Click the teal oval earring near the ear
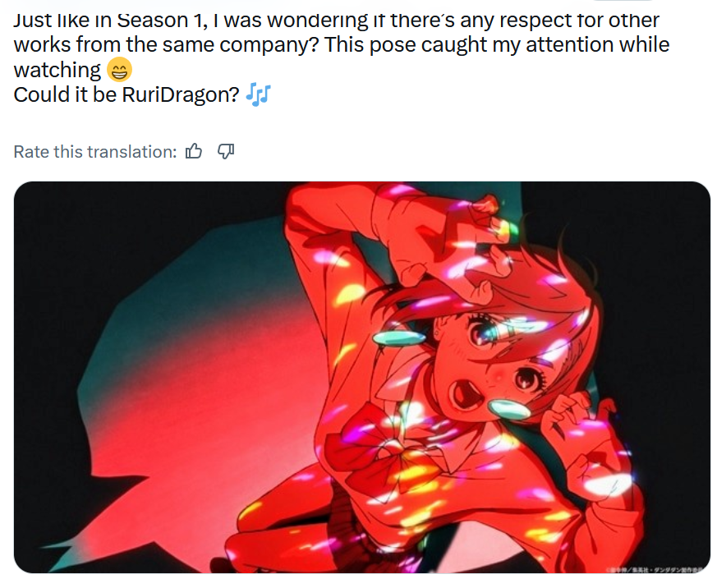The width and height of the screenshot is (717, 588). coord(399,339)
